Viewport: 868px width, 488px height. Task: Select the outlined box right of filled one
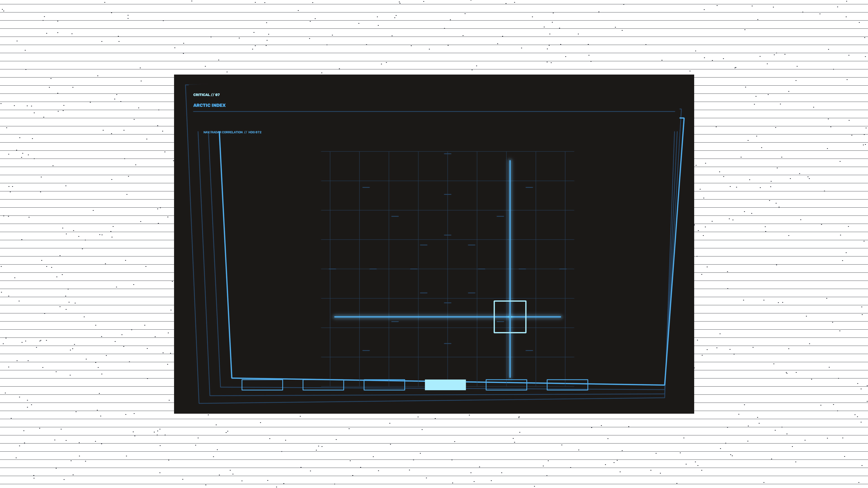tap(506, 385)
